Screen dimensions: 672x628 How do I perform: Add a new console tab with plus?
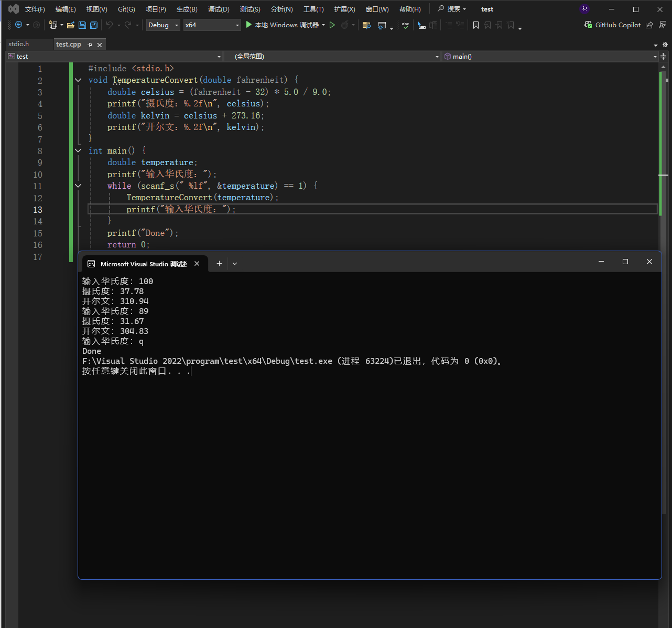click(219, 264)
